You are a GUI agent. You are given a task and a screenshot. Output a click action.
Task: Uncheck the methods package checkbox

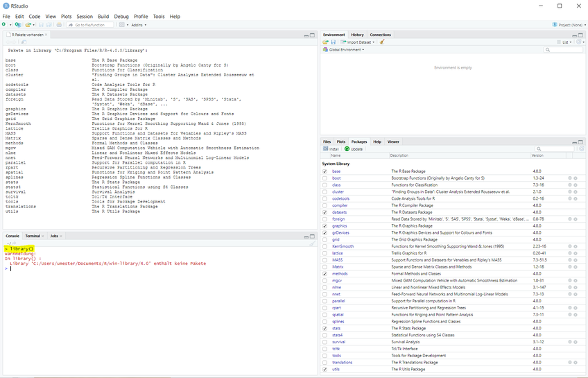(325, 274)
